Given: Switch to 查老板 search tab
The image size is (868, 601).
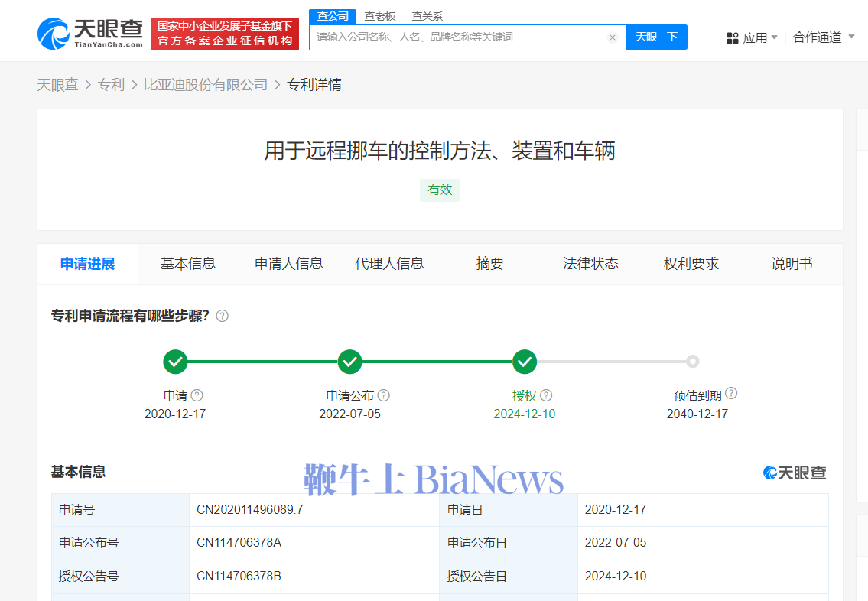Looking at the screenshot, I should click(x=380, y=16).
